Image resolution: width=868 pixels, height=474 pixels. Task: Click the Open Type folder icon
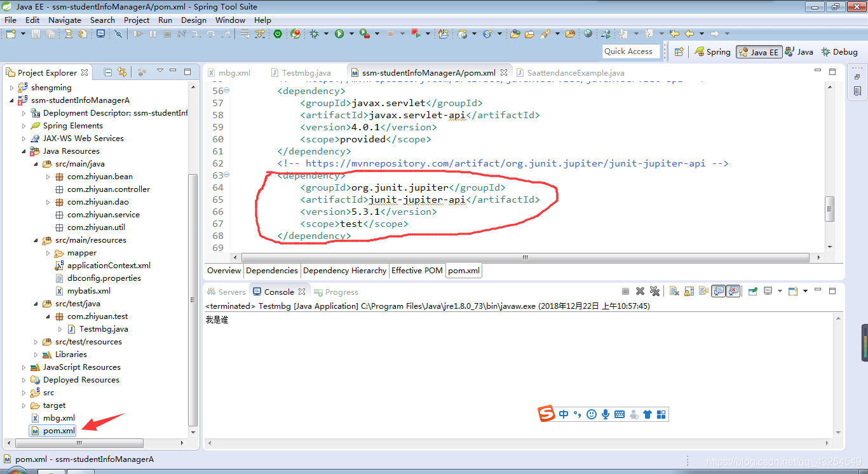(x=515, y=34)
